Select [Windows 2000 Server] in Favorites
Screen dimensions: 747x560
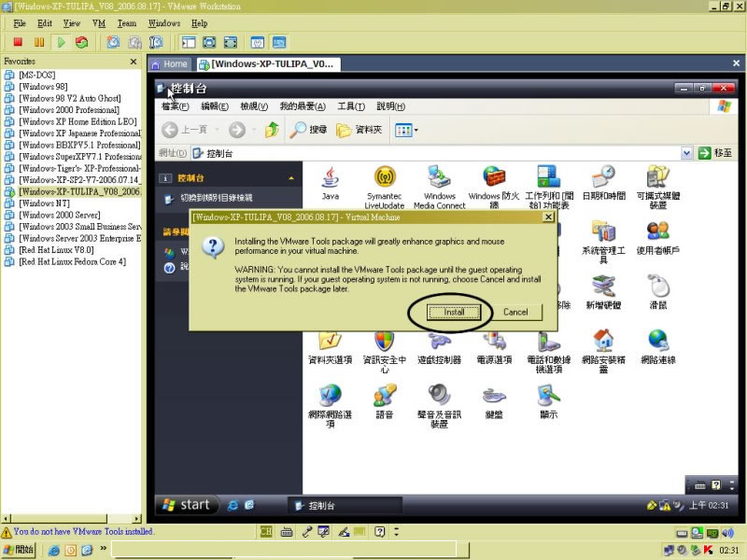[x=59, y=215]
